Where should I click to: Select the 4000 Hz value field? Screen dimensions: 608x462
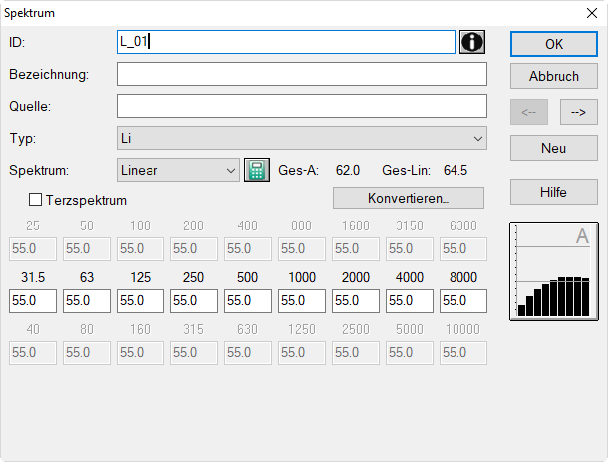tap(410, 301)
